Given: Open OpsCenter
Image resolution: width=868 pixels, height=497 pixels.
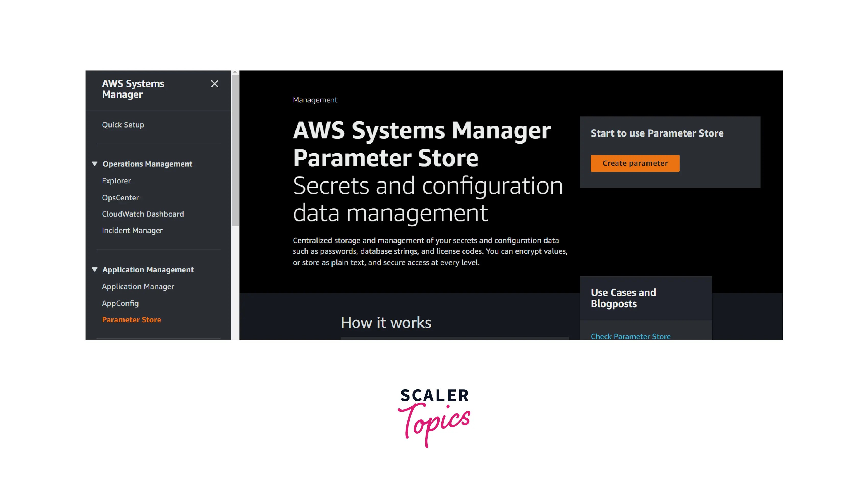Looking at the screenshot, I should [120, 197].
